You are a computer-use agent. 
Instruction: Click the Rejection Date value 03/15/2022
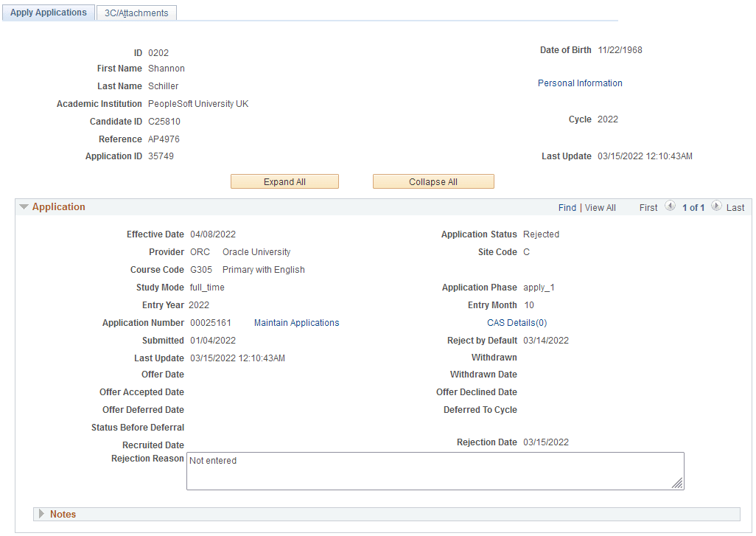point(546,442)
